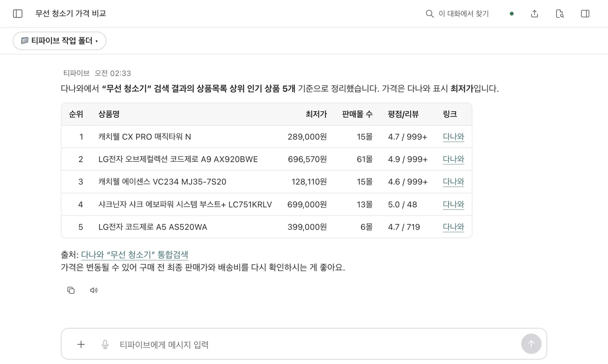Open 다나와 link for 캐치웰 CX PRO

pyautogui.click(x=453, y=137)
